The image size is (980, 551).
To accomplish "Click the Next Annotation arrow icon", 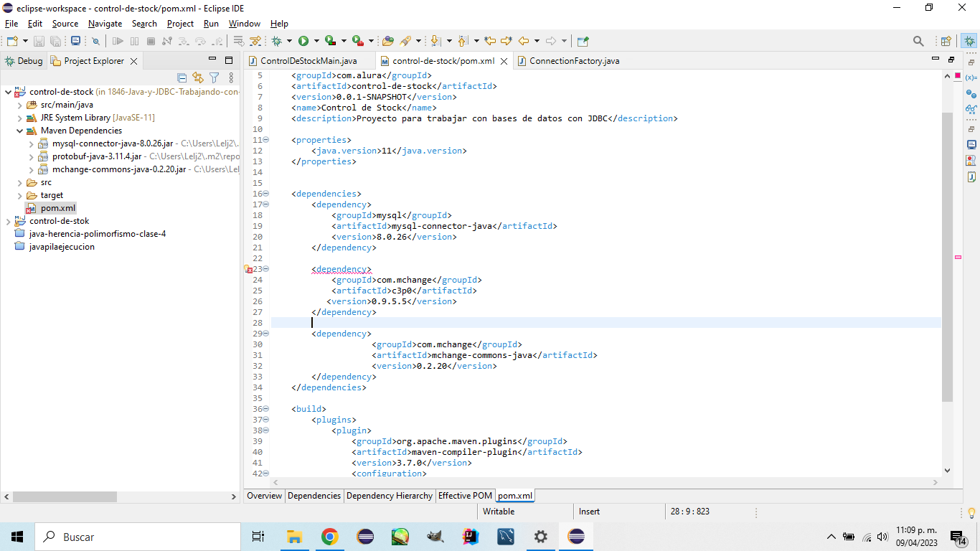I will click(435, 41).
